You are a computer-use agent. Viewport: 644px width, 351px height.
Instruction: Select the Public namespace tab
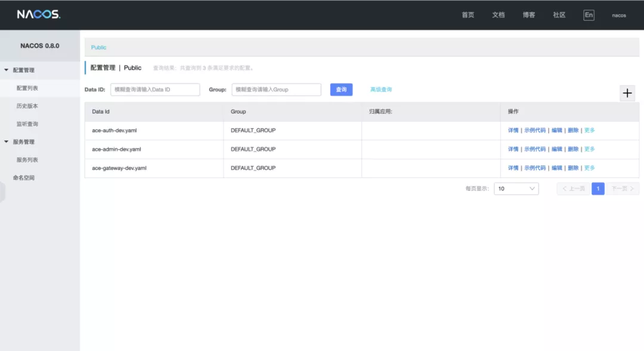tap(98, 47)
